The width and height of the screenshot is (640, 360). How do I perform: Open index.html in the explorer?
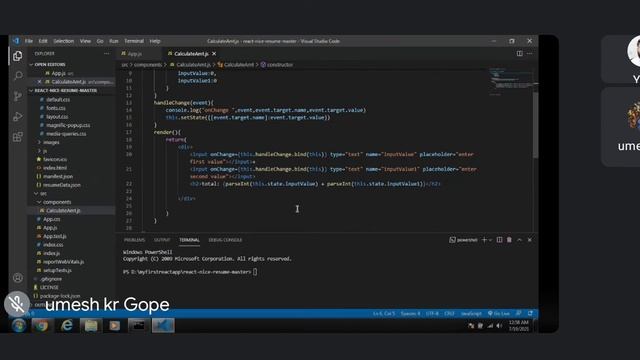pos(55,168)
